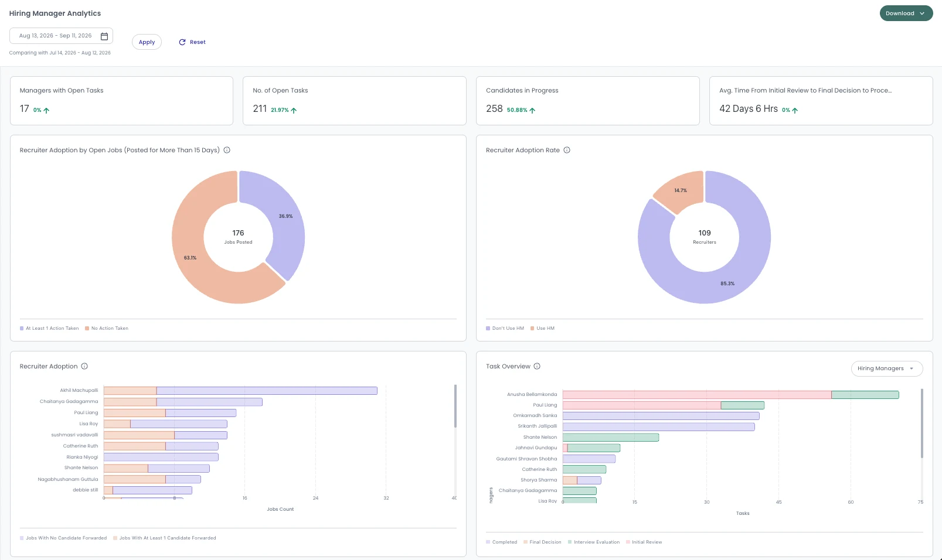Click Shante Nelson's green bar in Task Overview

pos(611,438)
